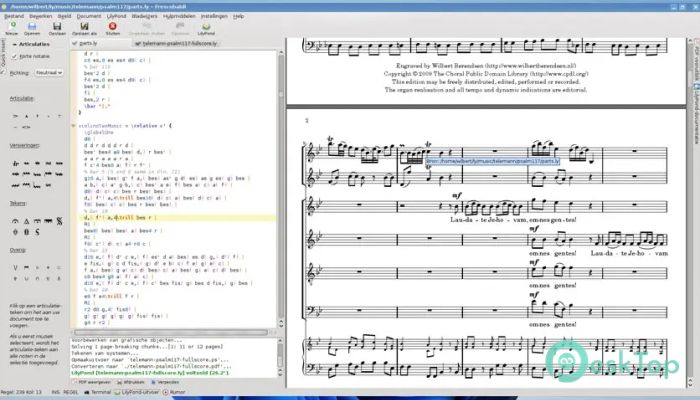Switch to the telemann-psalm117-fullscore.ly tab

tap(176, 43)
